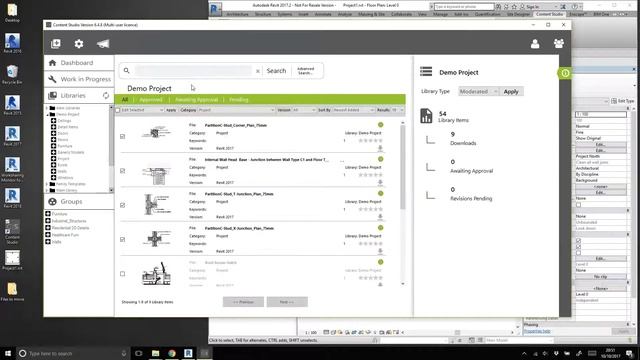Uncheck the Stud_X Junction_Plan checkbox

[x=122, y=239]
